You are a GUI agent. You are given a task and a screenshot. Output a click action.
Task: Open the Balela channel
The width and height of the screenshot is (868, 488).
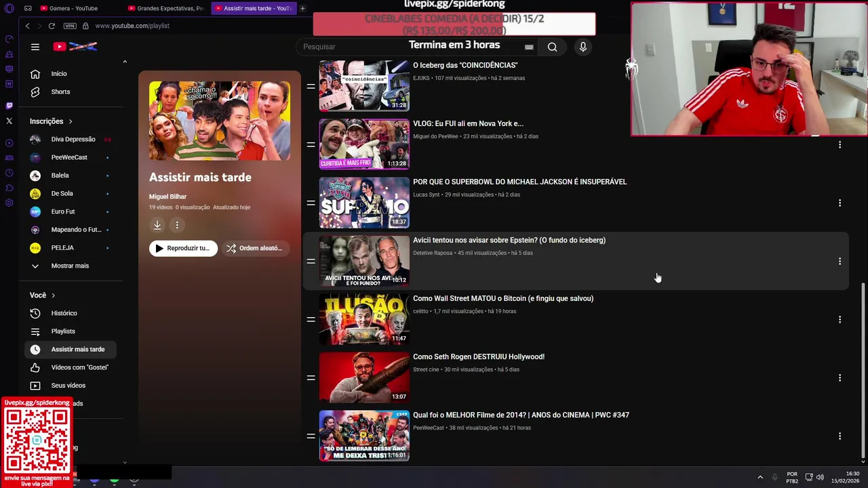[x=70, y=176]
